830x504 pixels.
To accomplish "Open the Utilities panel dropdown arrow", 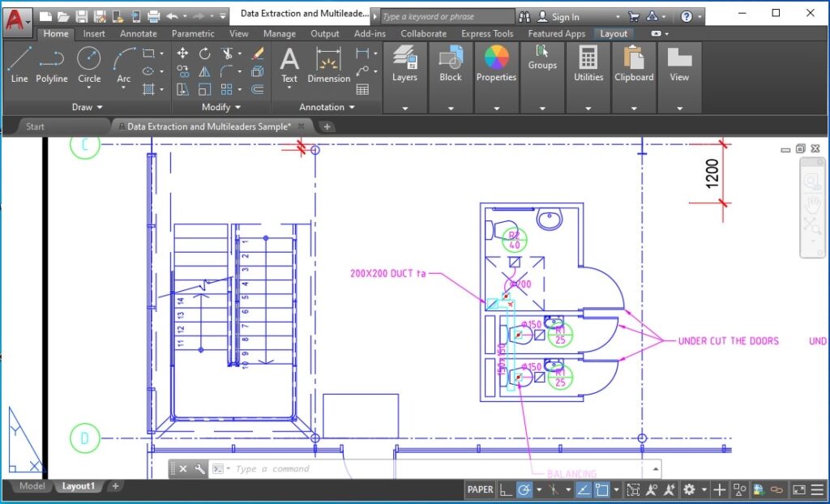I will click(x=588, y=108).
